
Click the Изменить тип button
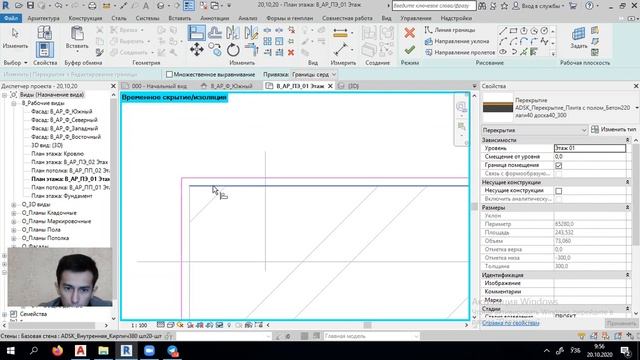pyautogui.click(x=613, y=129)
